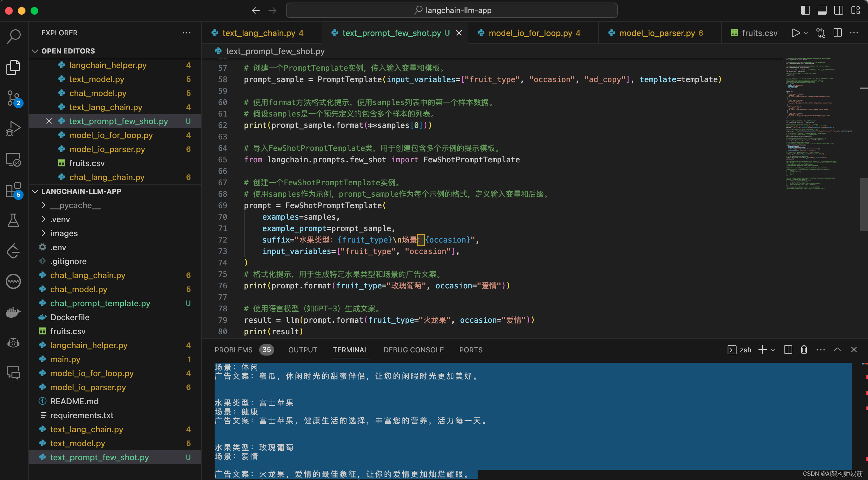Open chat_prompt_template.py in file tree
The image size is (868, 480).
coord(115,303)
